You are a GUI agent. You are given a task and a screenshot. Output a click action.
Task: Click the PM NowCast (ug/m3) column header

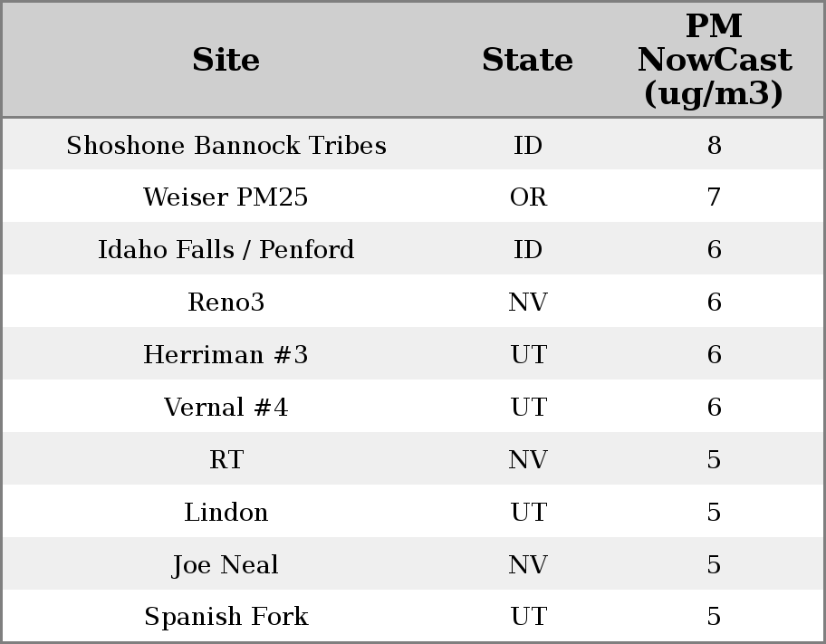pyautogui.click(x=714, y=61)
